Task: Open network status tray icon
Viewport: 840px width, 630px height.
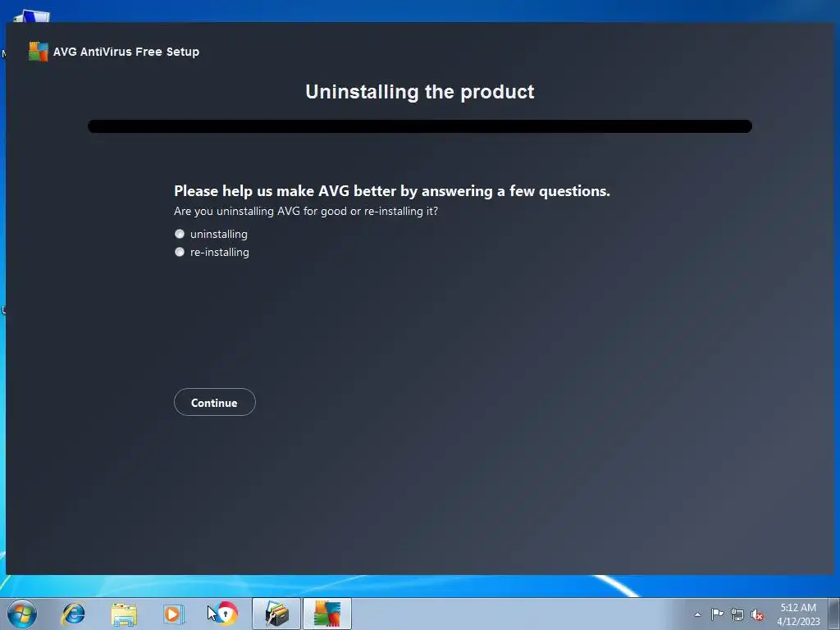Action: pyautogui.click(x=737, y=614)
